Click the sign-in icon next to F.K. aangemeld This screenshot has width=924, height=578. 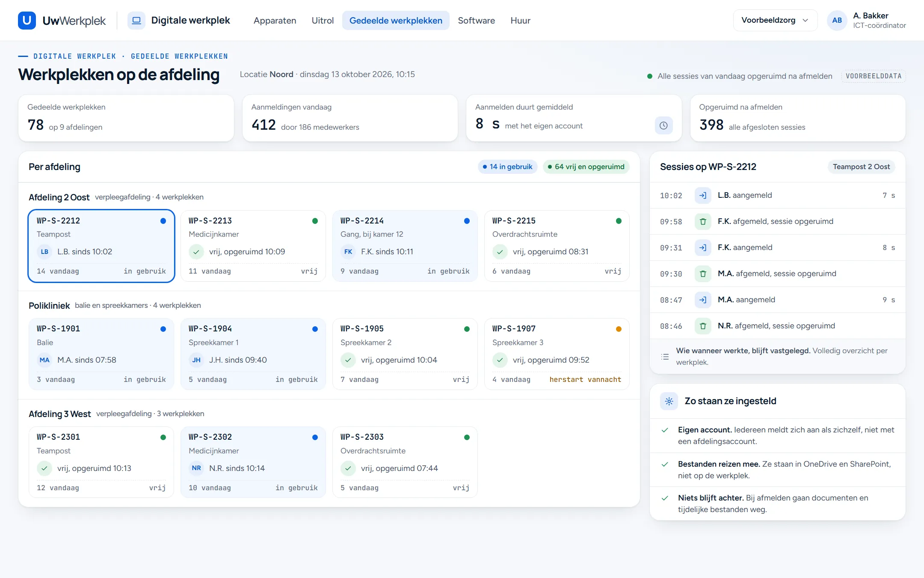[x=703, y=248]
